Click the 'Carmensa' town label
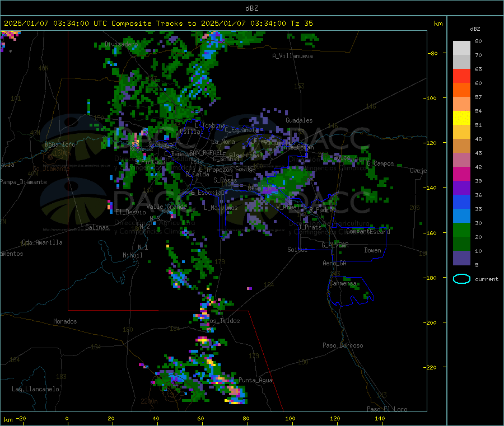 point(343,283)
